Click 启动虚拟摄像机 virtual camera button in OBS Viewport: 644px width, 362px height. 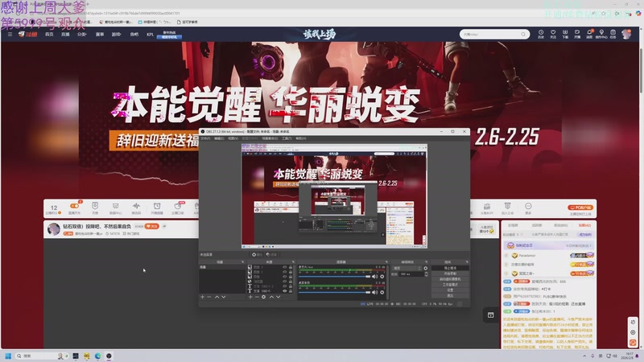(x=450, y=279)
